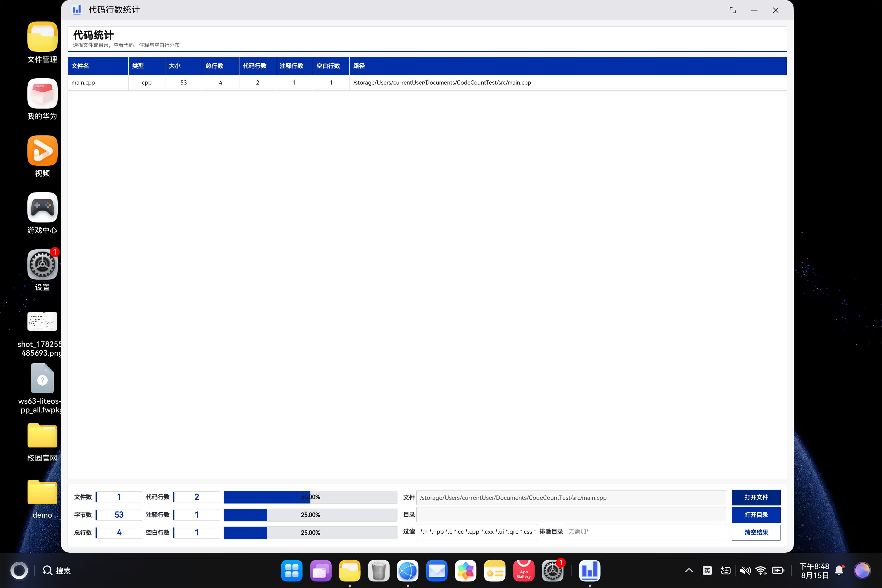Click the 代码行数 summary value box showing 2

pos(196,497)
